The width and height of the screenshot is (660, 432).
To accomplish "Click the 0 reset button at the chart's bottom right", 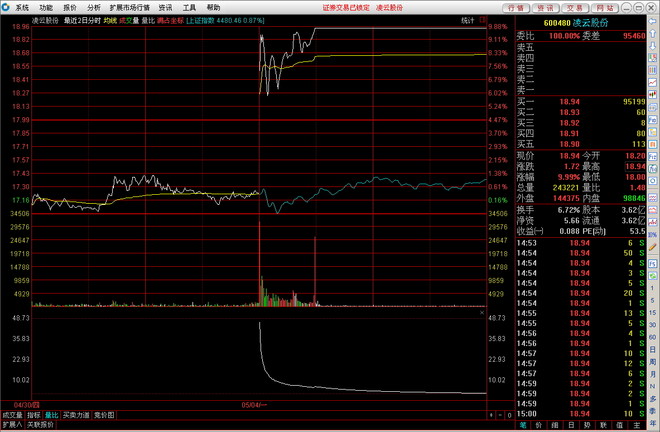I will pyautogui.click(x=509, y=415).
